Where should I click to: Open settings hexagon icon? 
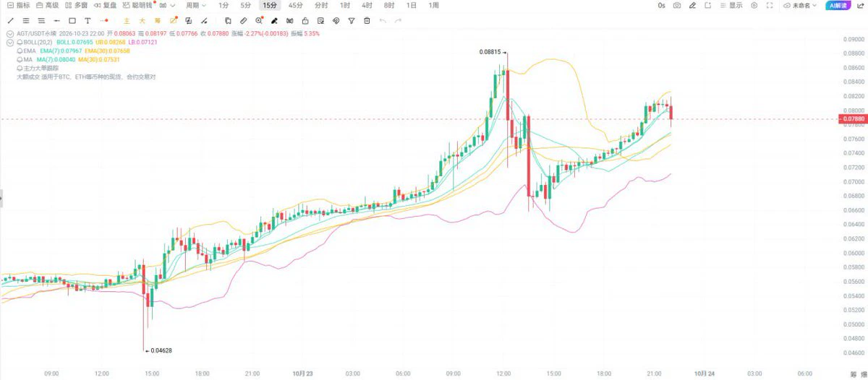pyautogui.click(x=754, y=5)
